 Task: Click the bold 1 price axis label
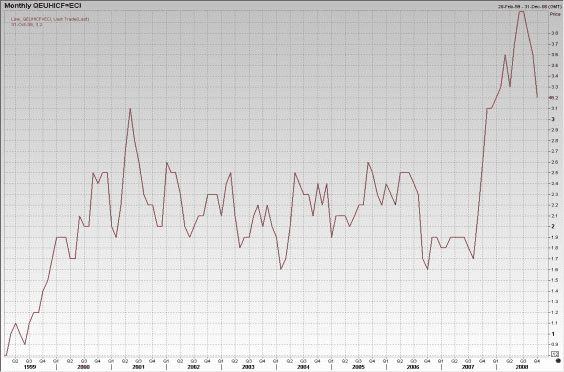(x=553, y=334)
